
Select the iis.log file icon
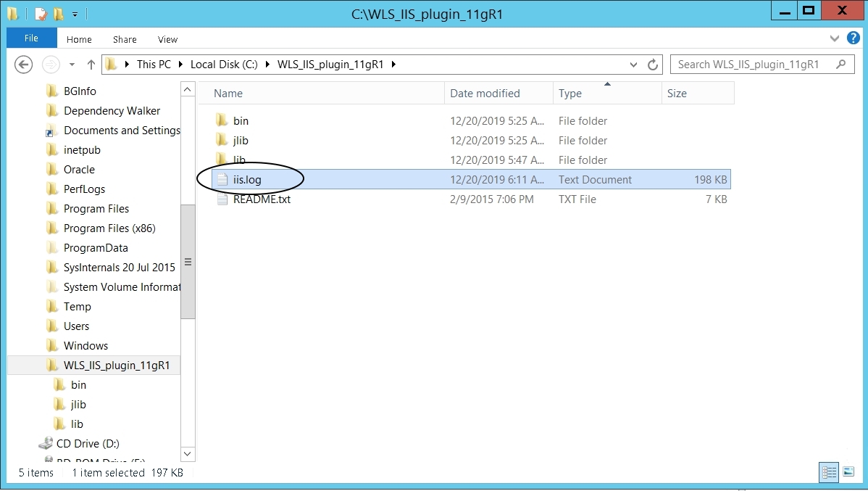222,180
